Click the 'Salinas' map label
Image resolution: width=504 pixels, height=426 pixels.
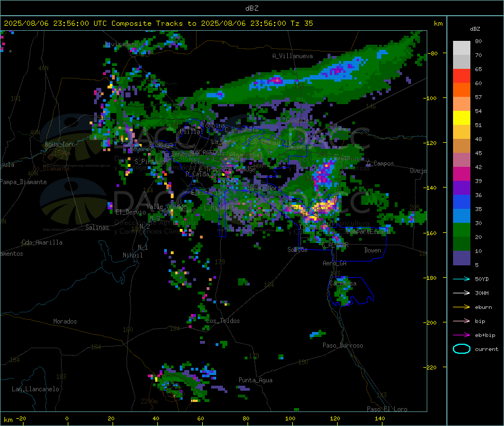click(97, 227)
